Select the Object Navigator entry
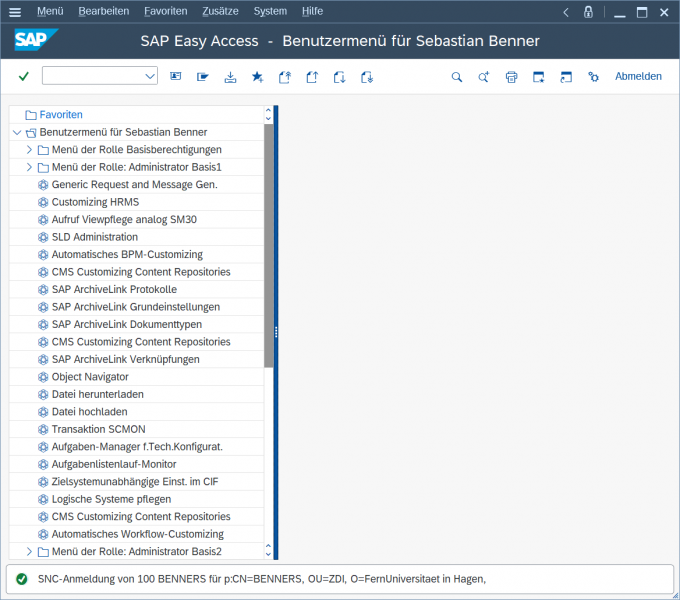Image resolution: width=680 pixels, height=600 pixels. coord(90,377)
